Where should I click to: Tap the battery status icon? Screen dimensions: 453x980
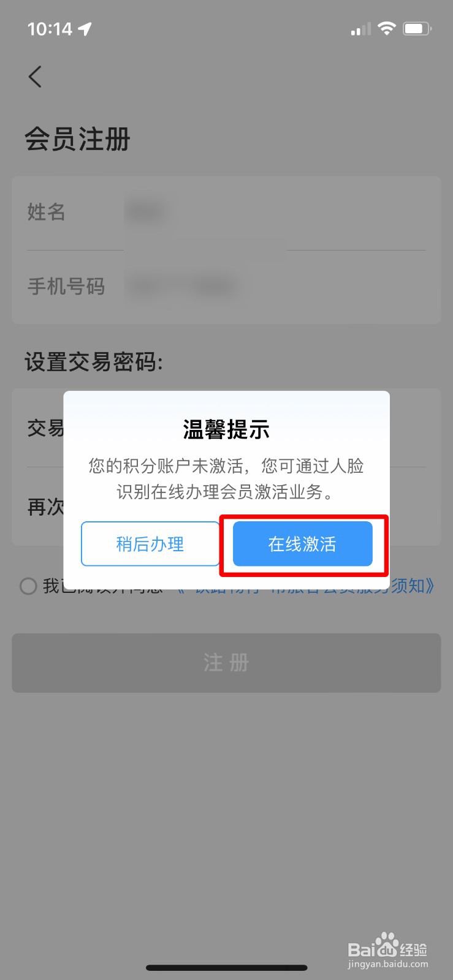point(417,28)
